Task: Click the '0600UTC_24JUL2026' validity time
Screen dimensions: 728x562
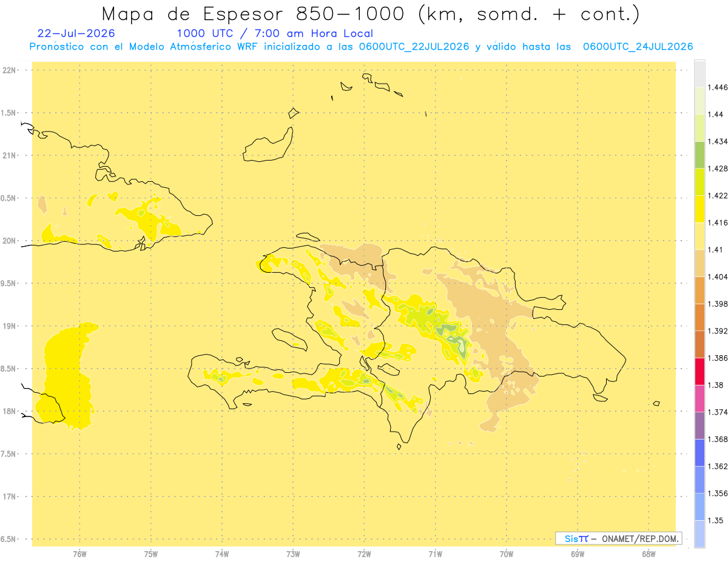Action: pyautogui.click(x=638, y=47)
